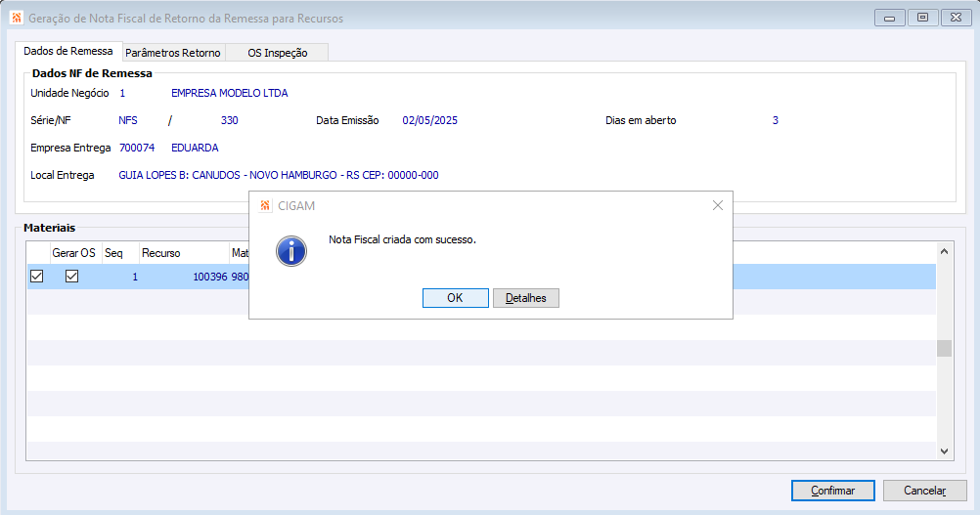Viewport: 980px width, 515px height.
Task: Click OK in the CIGAM message
Action: [x=455, y=298]
